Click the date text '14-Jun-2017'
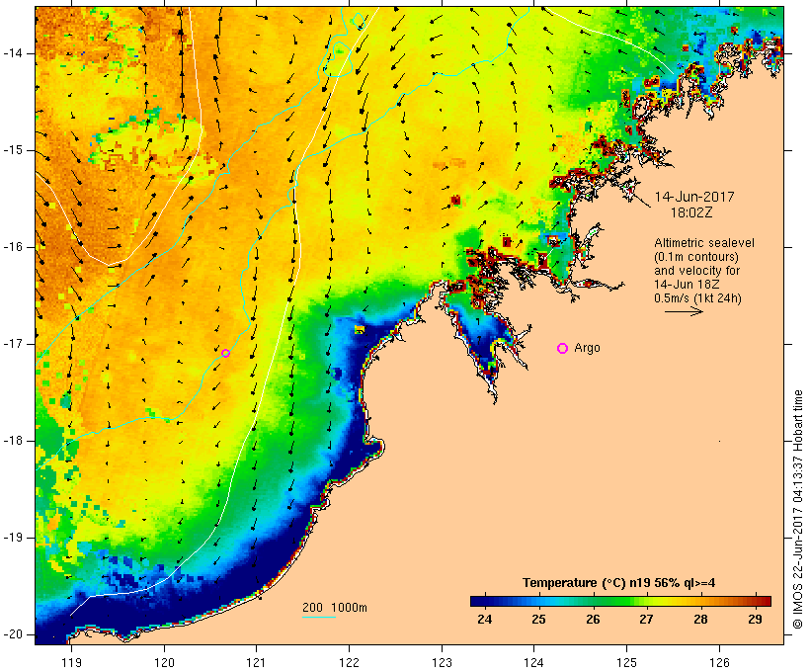Viewport: 810px width, 672px height. click(x=694, y=197)
